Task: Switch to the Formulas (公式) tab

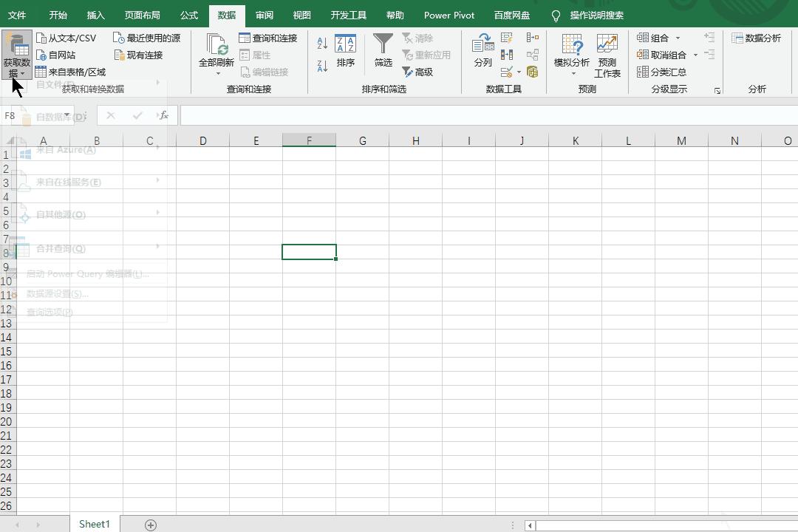Action: (x=189, y=16)
